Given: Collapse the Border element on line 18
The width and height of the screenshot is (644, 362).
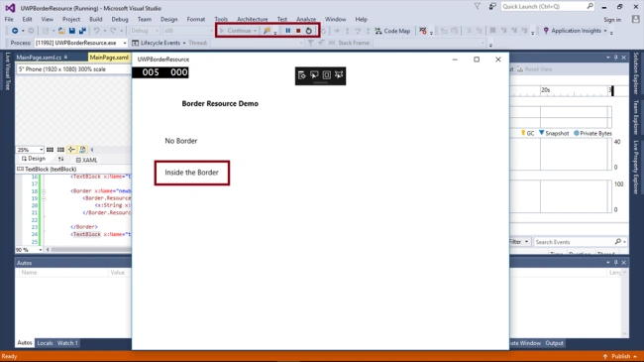Looking at the screenshot, I should [x=44, y=191].
